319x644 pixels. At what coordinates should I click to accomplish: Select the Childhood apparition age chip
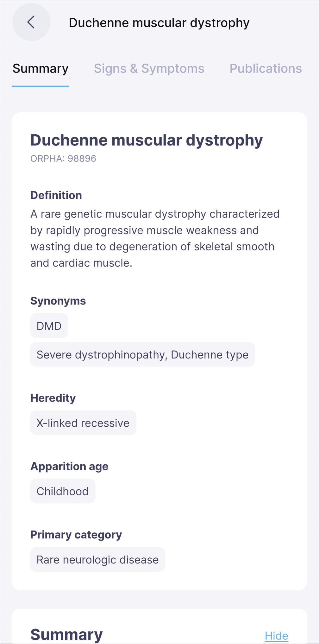tap(63, 491)
